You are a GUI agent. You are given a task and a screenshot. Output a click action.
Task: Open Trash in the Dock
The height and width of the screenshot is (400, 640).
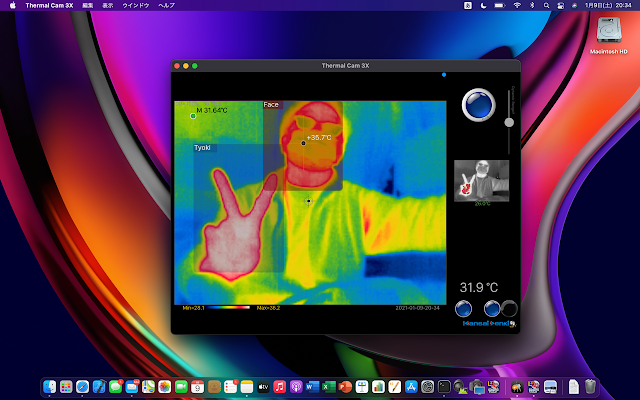tap(590, 386)
